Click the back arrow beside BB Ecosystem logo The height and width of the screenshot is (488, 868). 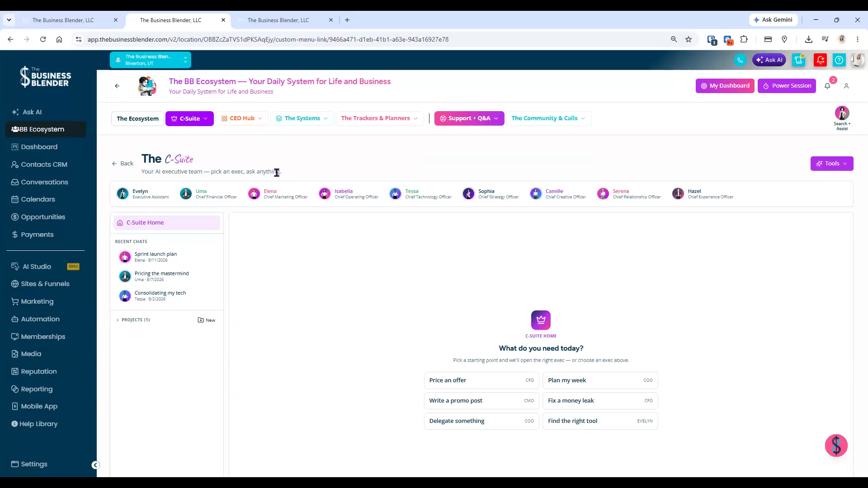click(x=117, y=86)
